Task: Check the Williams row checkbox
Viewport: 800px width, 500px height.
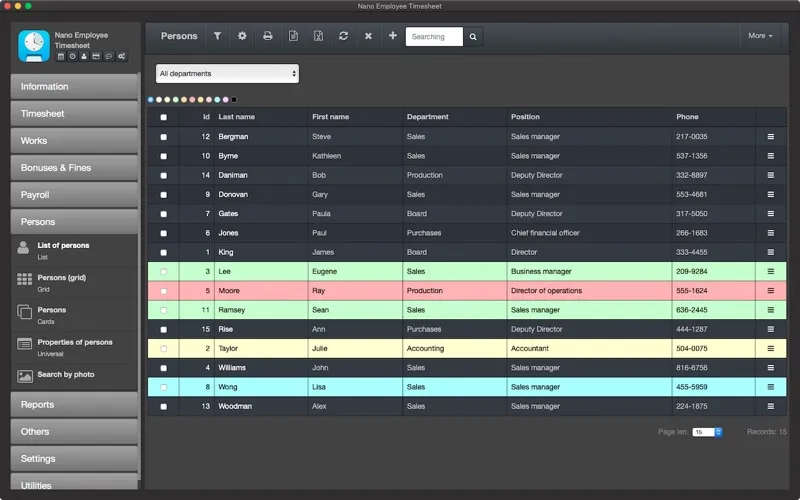Action: 163,368
